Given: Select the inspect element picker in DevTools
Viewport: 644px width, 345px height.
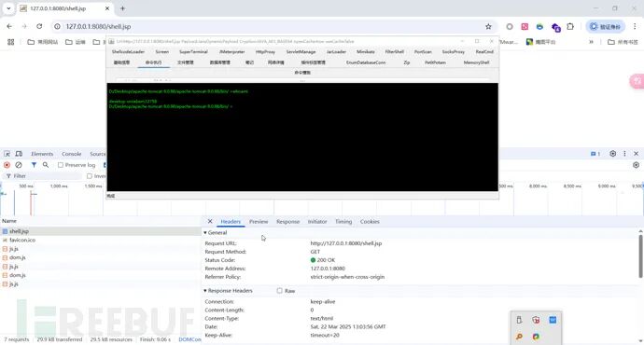Looking at the screenshot, I should 7,154.
